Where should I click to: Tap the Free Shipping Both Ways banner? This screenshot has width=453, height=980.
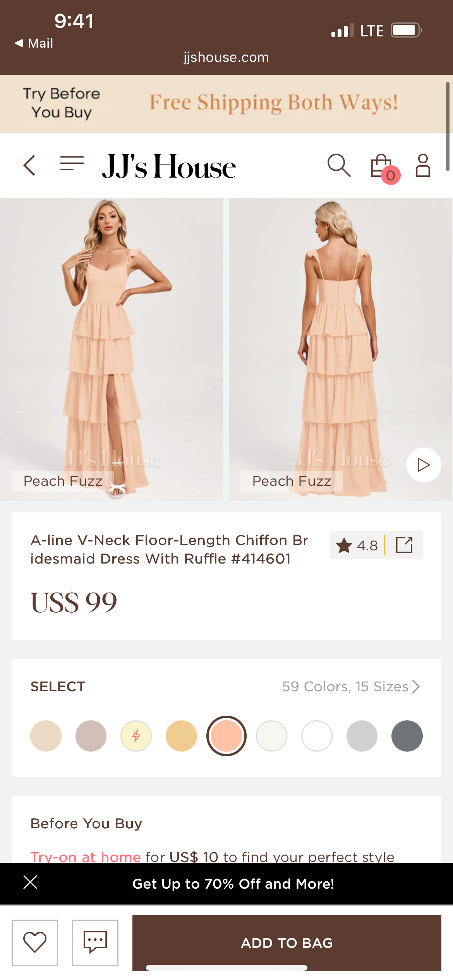pos(273,103)
